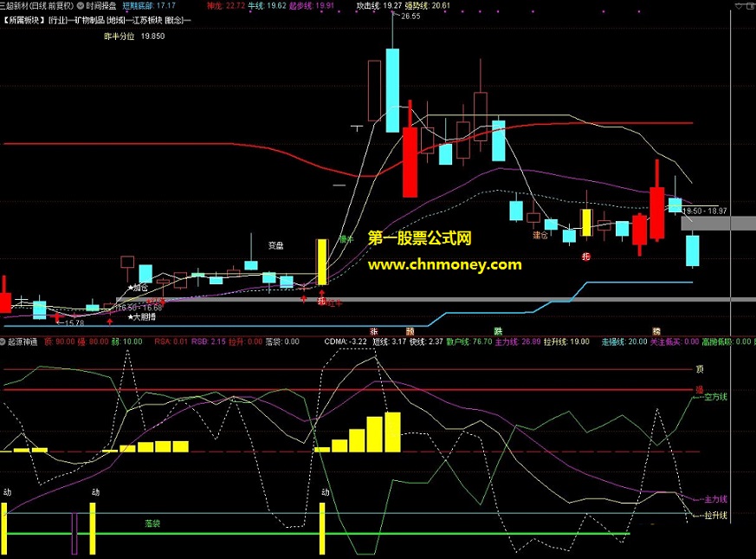Click the 牛线: 19.62 readout
This screenshot has width=756, height=559.
click(x=267, y=6)
